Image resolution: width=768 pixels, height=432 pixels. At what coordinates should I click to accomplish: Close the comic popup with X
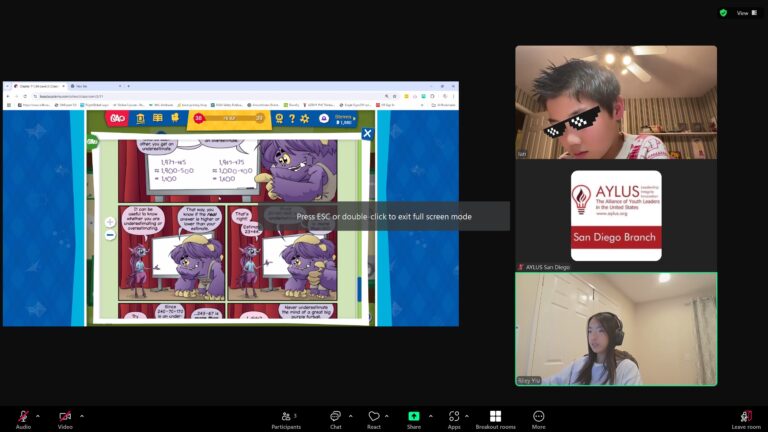[x=367, y=134]
